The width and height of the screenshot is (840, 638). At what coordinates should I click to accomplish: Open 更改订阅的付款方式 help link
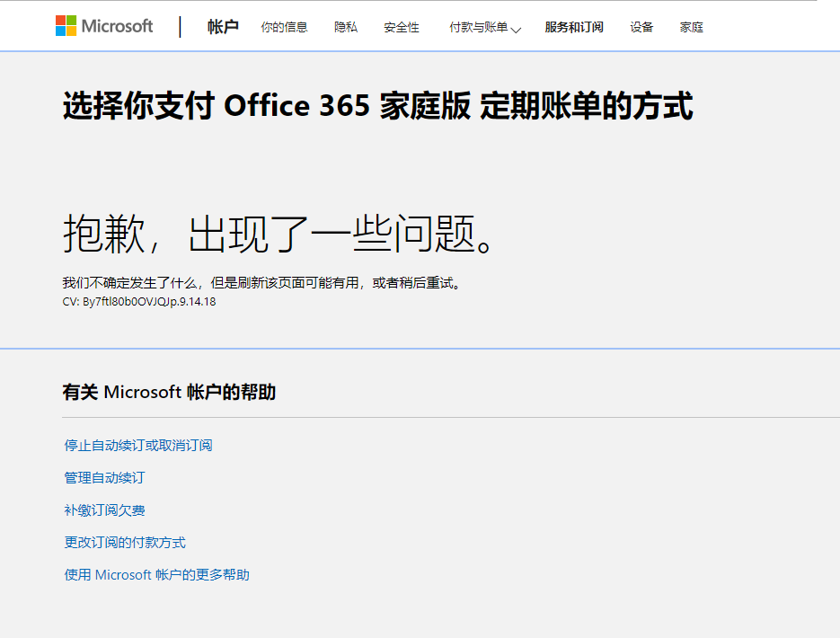coord(125,542)
